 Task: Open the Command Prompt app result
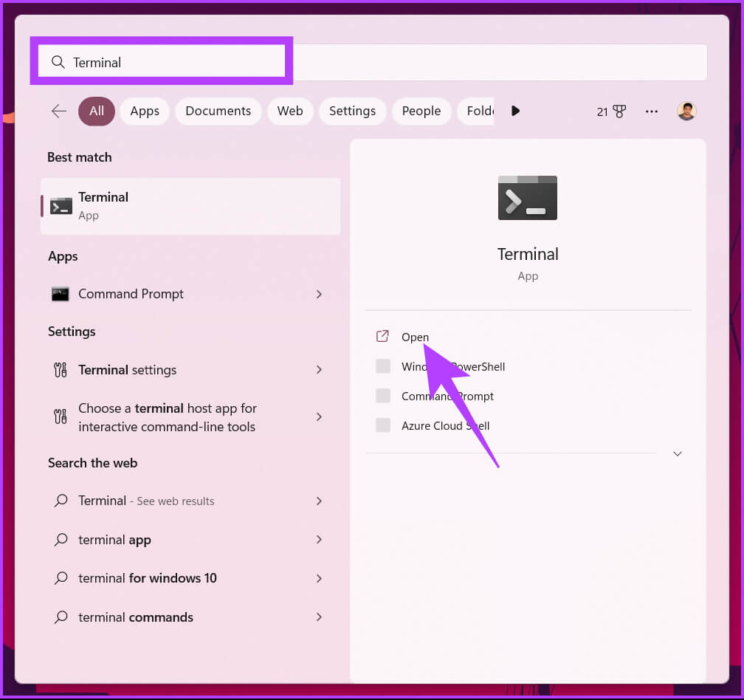click(x=190, y=294)
